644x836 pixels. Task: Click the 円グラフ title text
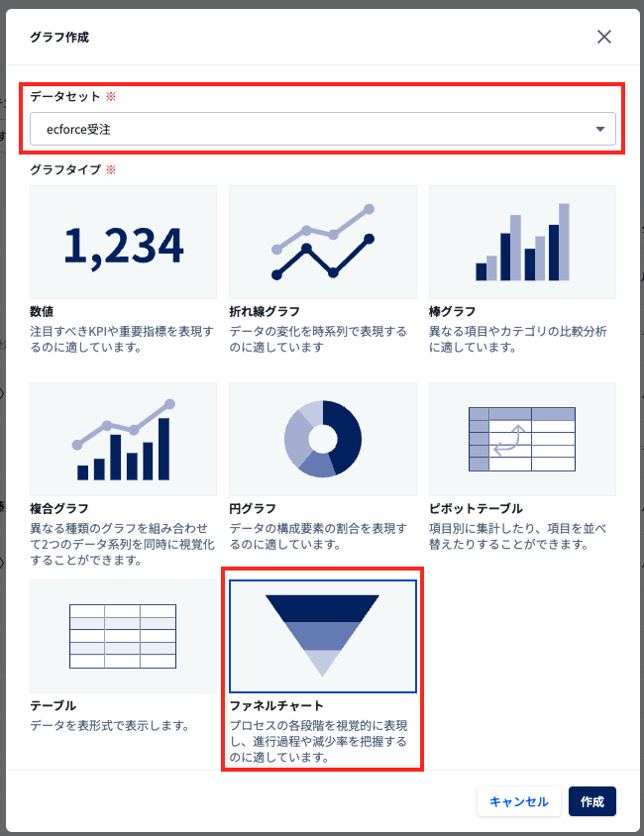pos(253,509)
